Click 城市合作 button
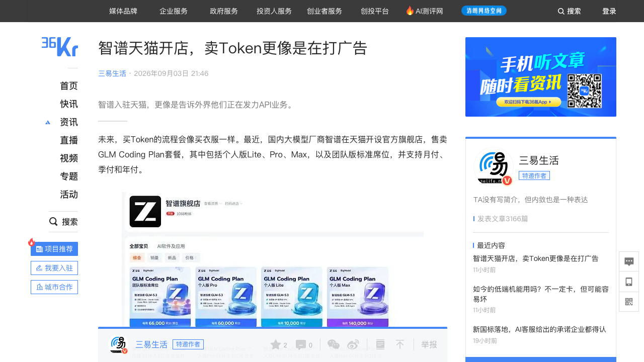 [54, 287]
